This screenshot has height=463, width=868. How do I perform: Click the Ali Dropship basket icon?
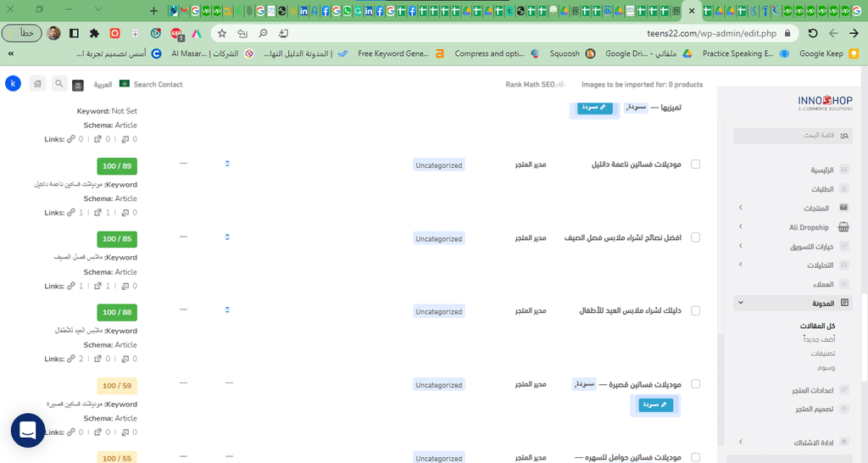843,226
